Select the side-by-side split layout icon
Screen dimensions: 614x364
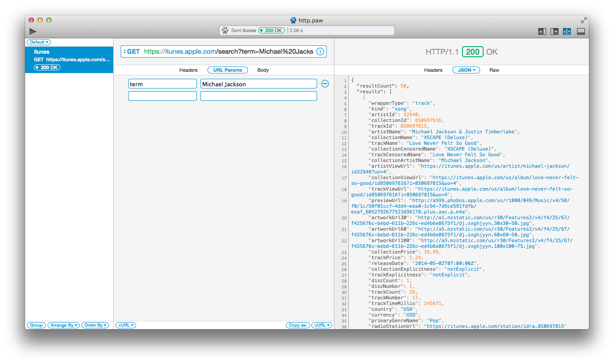tap(567, 32)
